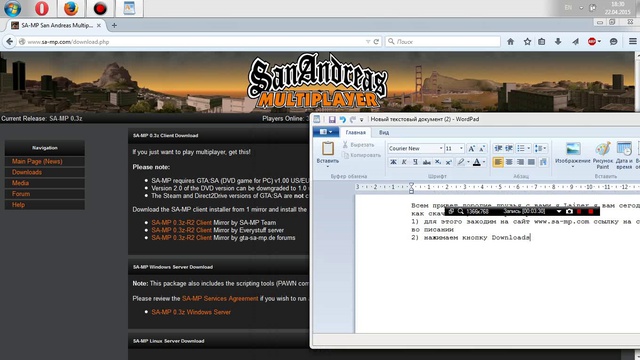Apply subscript formatting

[438, 162]
